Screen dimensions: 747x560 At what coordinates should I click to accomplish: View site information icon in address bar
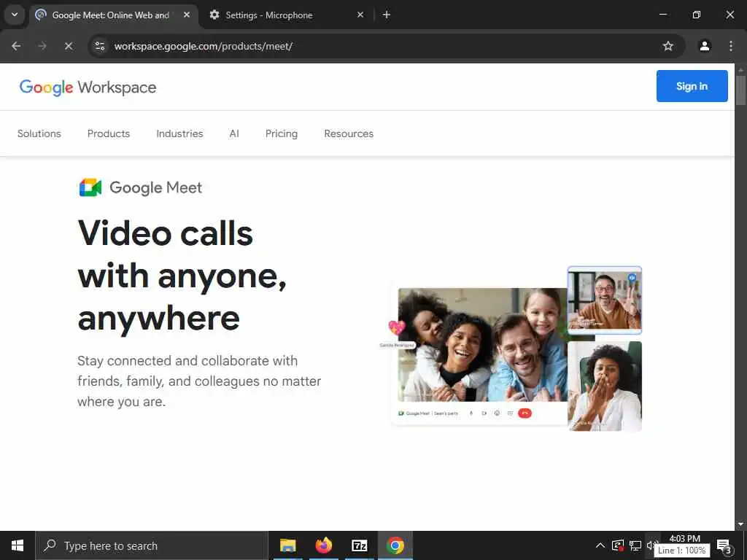pyautogui.click(x=99, y=46)
